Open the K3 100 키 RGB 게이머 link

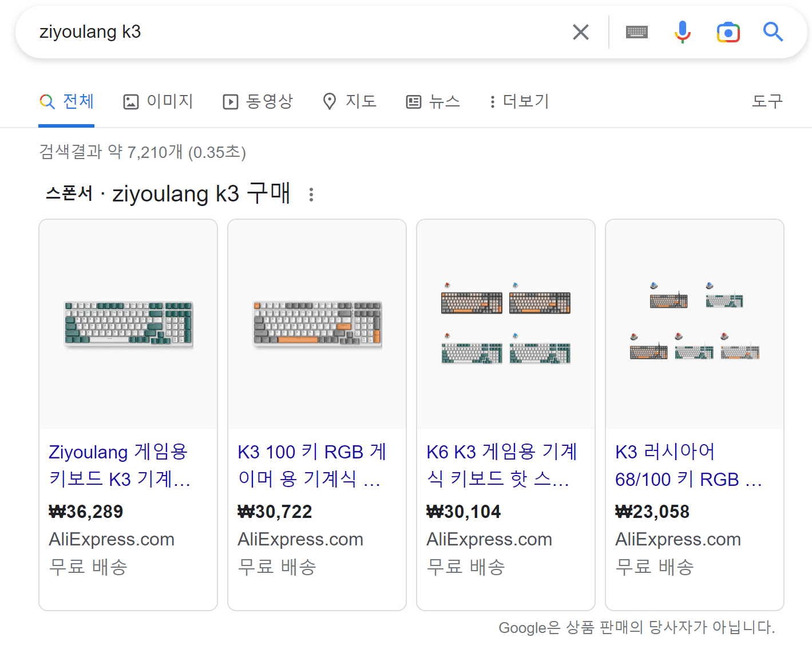point(311,465)
